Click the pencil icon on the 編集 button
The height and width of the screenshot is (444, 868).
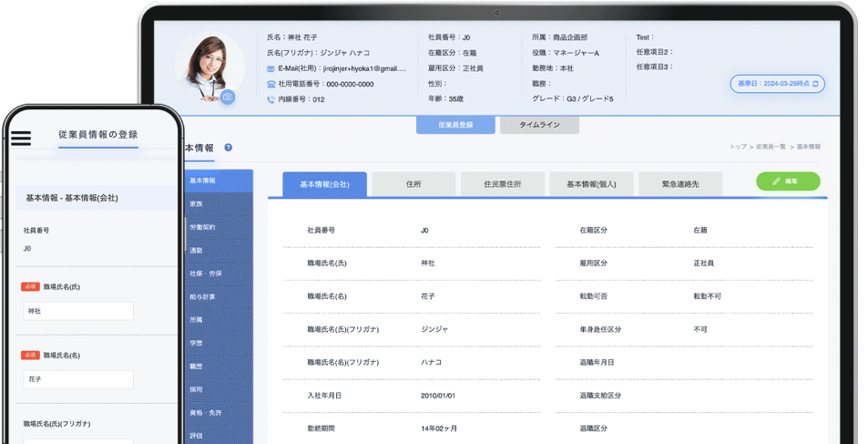[x=776, y=181]
